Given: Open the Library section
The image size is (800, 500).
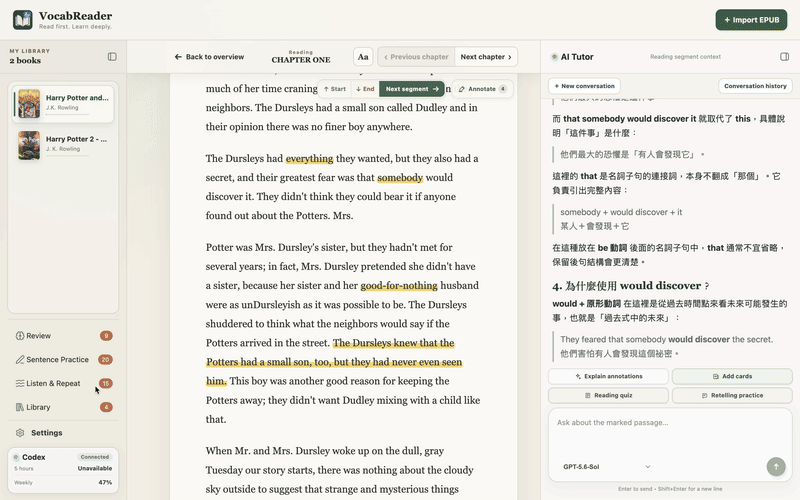Looking at the screenshot, I should (x=63, y=407).
